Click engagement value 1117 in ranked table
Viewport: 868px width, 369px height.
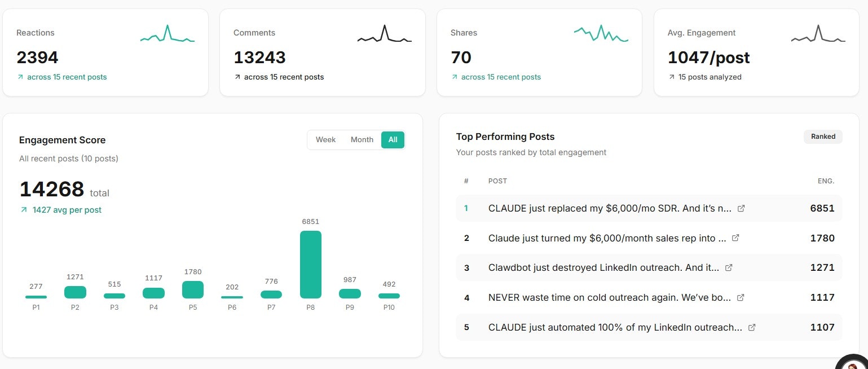tap(822, 297)
